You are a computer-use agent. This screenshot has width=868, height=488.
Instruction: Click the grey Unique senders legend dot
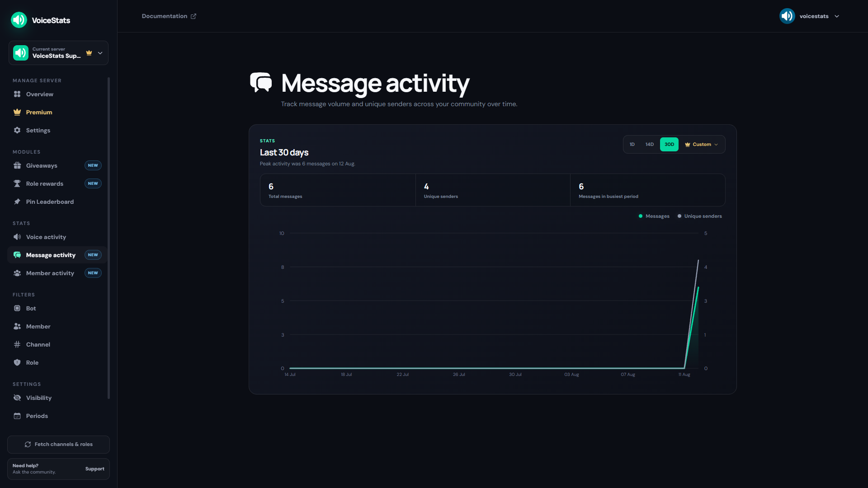click(x=679, y=216)
